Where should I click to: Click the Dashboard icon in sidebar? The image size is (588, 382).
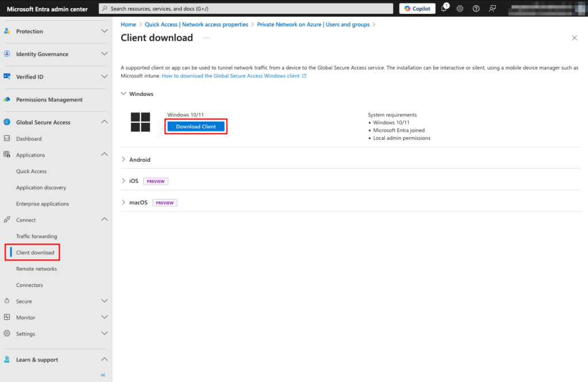pyautogui.click(x=7, y=138)
